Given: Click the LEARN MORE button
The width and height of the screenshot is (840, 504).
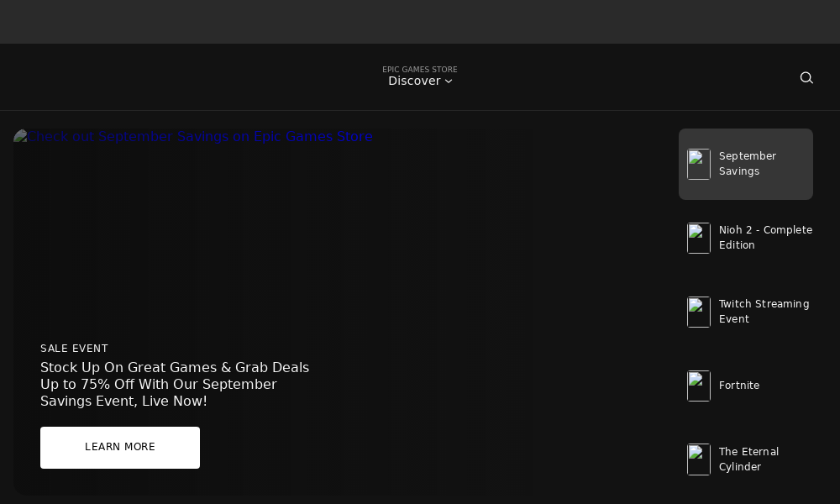Looking at the screenshot, I should tap(119, 447).
